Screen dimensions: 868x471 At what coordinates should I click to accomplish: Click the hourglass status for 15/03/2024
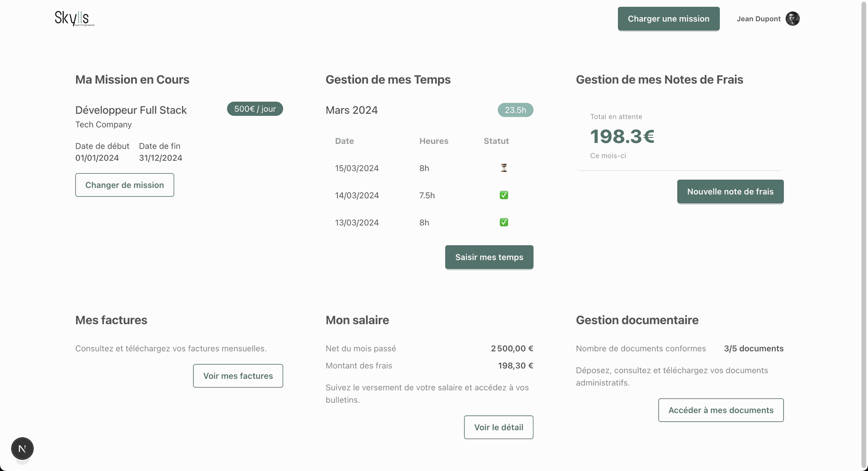tap(504, 168)
